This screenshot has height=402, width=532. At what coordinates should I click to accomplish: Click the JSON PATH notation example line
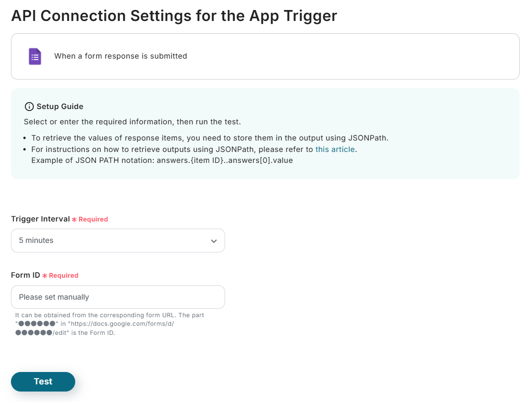click(x=162, y=161)
